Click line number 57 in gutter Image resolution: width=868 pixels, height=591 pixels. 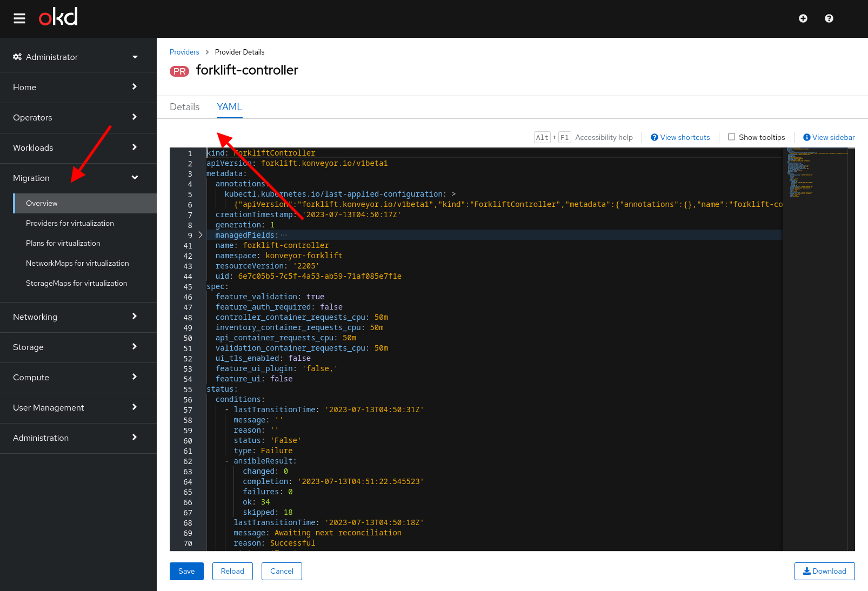(188, 410)
